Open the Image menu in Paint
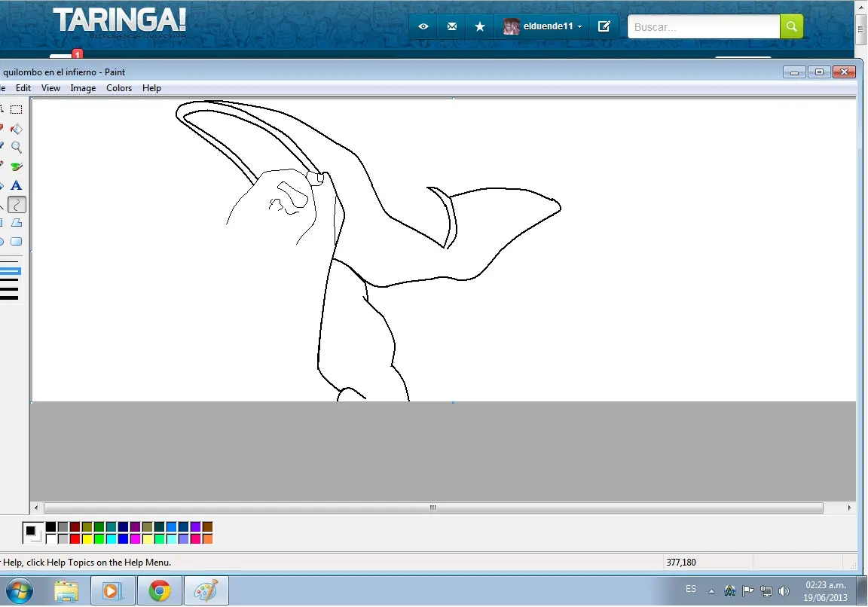 [x=83, y=88]
